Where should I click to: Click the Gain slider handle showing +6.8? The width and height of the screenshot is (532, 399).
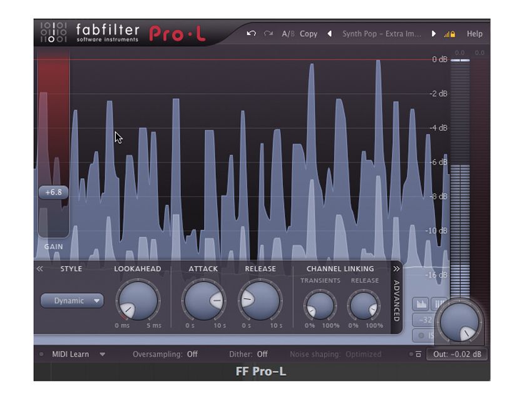tap(54, 192)
